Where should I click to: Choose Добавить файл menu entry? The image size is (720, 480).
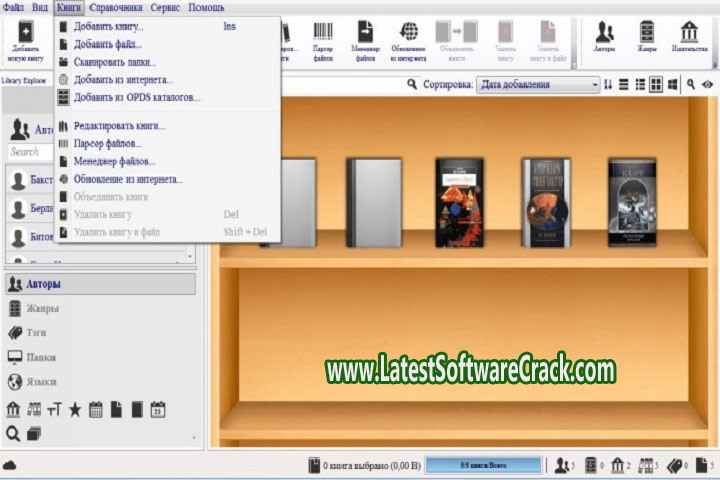pyautogui.click(x=168, y=45)
